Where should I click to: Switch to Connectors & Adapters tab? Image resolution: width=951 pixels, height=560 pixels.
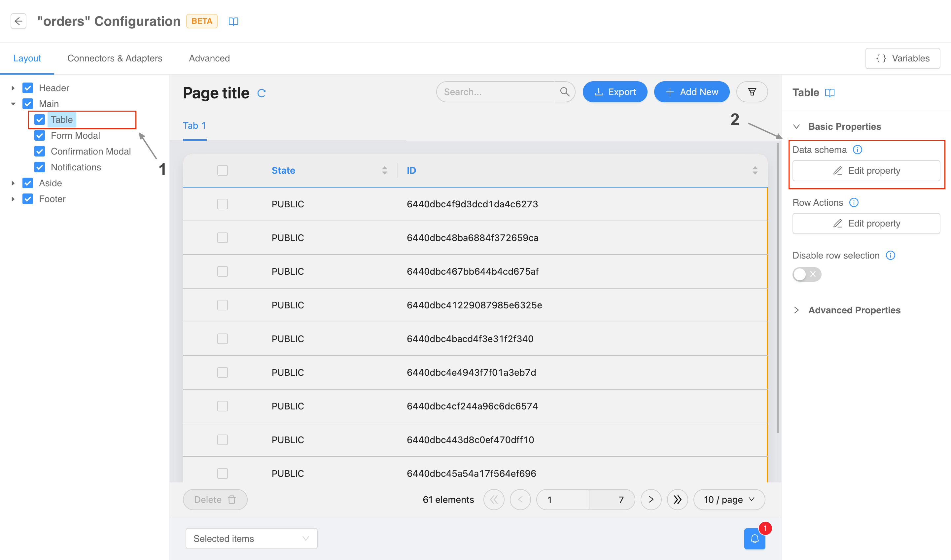(x=115, y=58)
